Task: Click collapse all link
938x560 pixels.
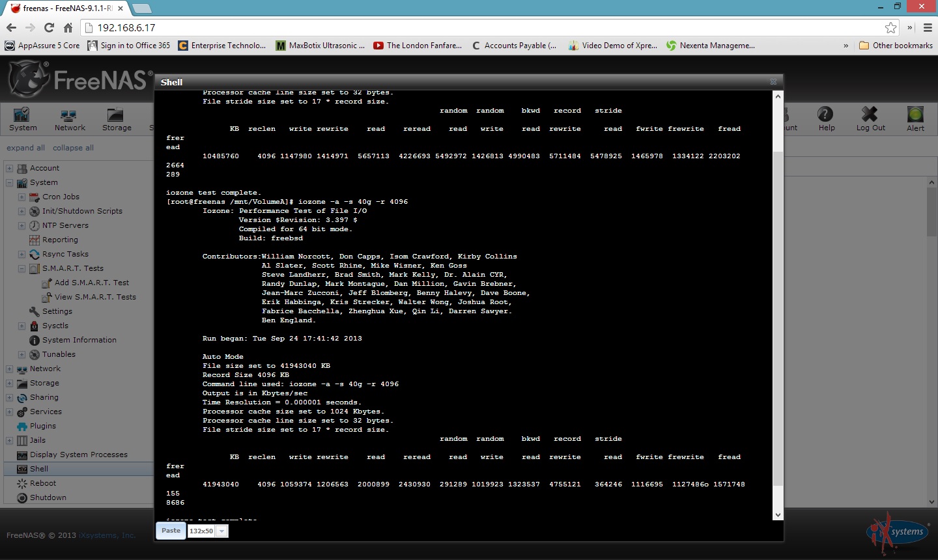Action: [x=73, y=148]
